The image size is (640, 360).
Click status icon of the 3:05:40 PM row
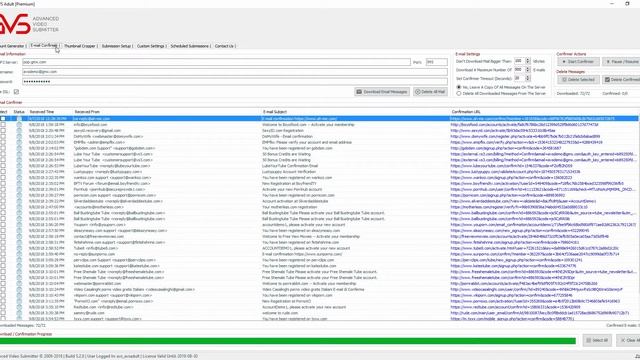(x=19, y=254)
